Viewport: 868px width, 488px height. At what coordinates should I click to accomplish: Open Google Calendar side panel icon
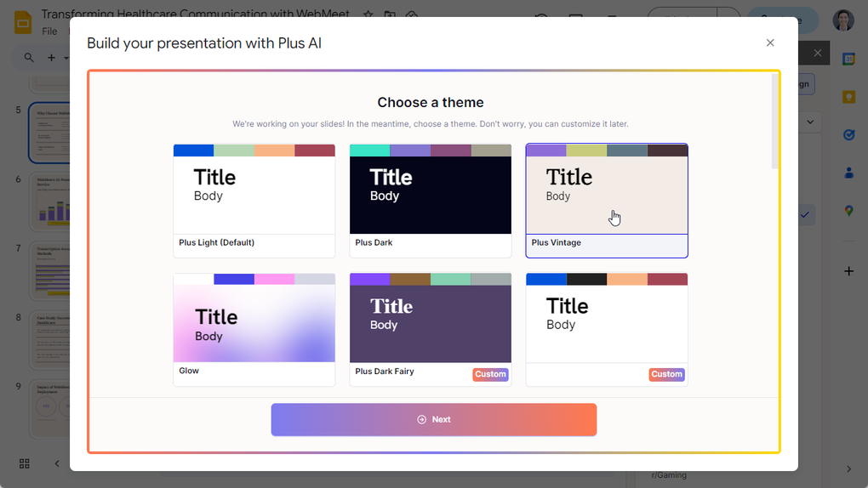(848, 59)
